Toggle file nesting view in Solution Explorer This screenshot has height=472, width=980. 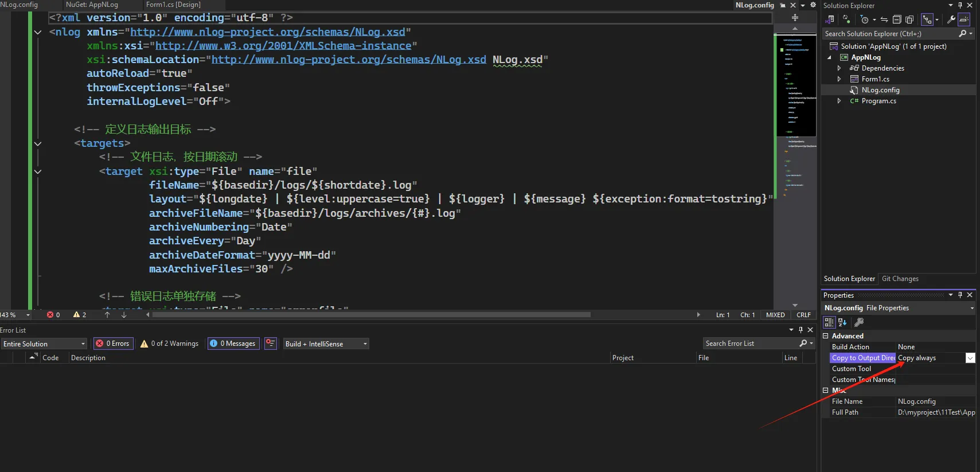(927, 19)
